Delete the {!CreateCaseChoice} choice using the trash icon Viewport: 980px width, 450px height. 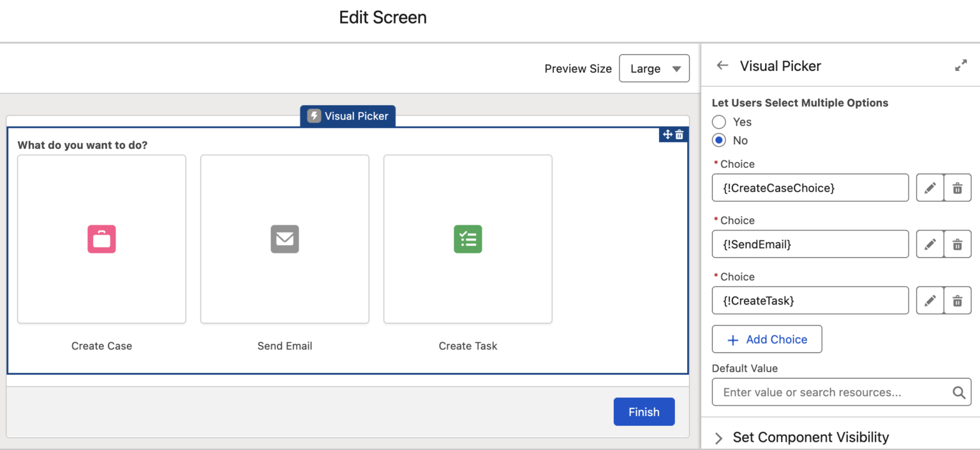957,188
